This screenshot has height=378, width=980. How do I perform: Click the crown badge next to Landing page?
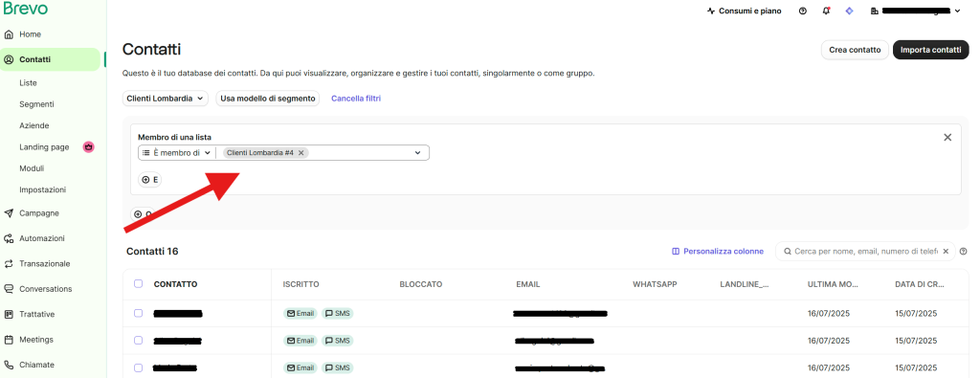[x=89, y=146]
